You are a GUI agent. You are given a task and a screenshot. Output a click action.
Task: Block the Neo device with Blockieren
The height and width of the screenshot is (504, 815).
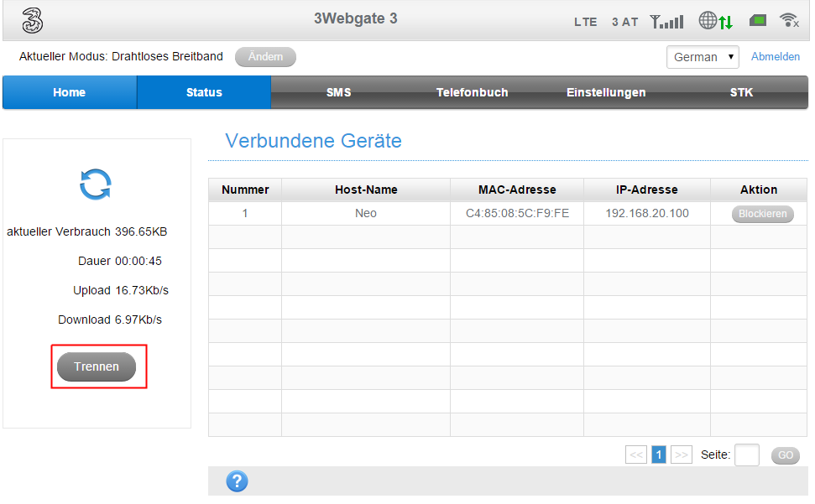(x=762, y=214)
